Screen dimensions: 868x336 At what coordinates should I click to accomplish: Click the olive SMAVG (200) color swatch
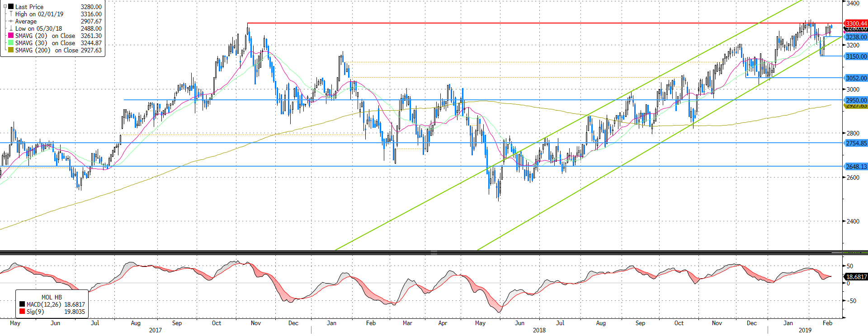click(x=11, y=50)
